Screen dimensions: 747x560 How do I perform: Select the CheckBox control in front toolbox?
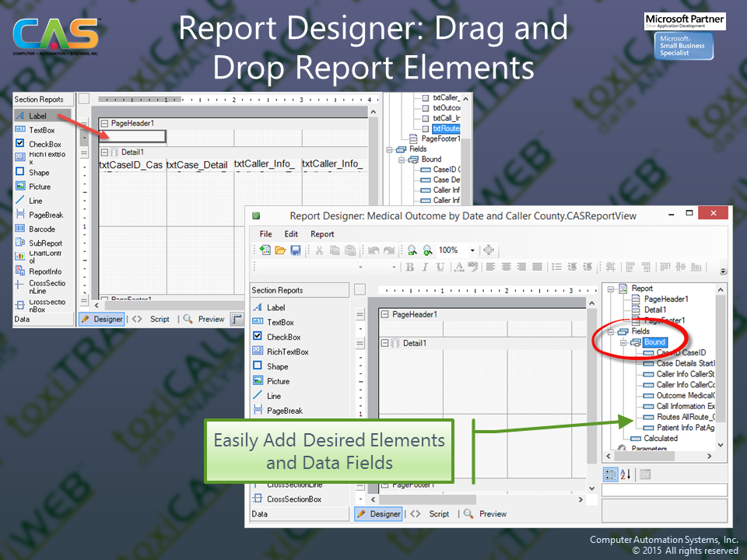[x=283, y=337]
